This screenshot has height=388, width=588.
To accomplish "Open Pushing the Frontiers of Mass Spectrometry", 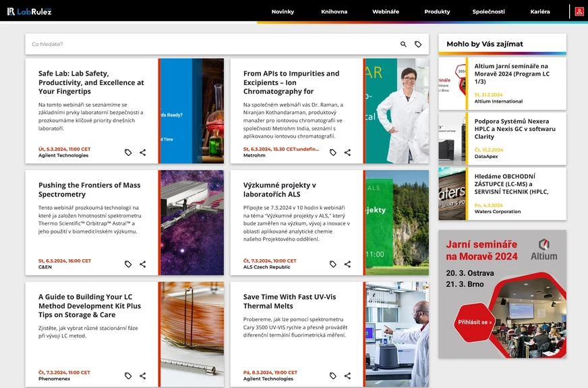I will point(89,190).
